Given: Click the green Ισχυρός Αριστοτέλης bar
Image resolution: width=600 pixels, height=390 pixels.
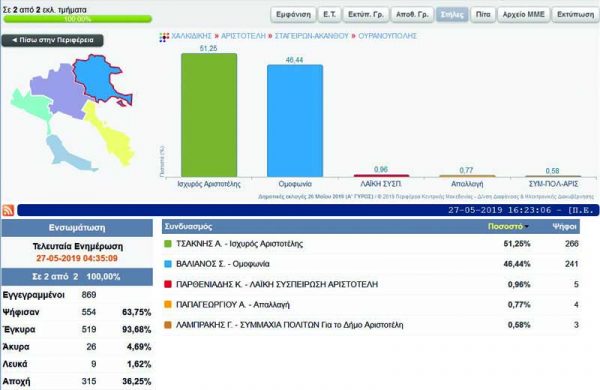Looking at the screenshot, I should pos(209,115).
